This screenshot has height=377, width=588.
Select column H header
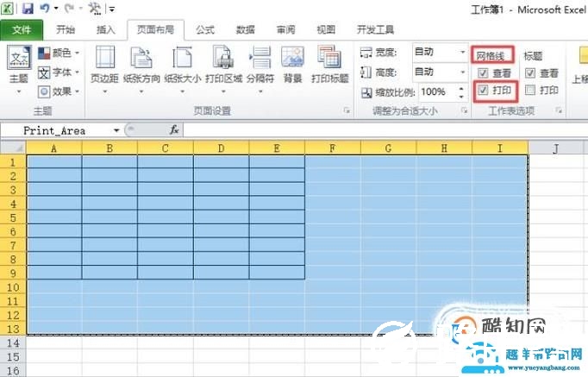coord(444,148)
